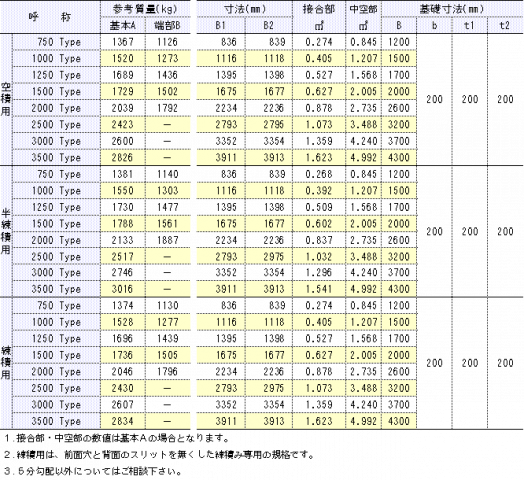Click the 2834 mass value in last row
524x480 pixels.
pyautogui.click(x=123, y=421)
